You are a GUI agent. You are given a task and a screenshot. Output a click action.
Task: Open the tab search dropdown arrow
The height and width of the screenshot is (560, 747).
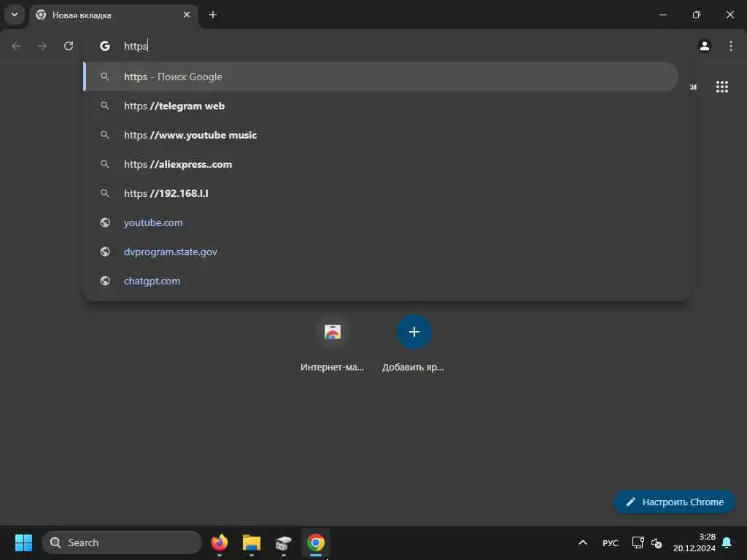(x=15, y=15)
